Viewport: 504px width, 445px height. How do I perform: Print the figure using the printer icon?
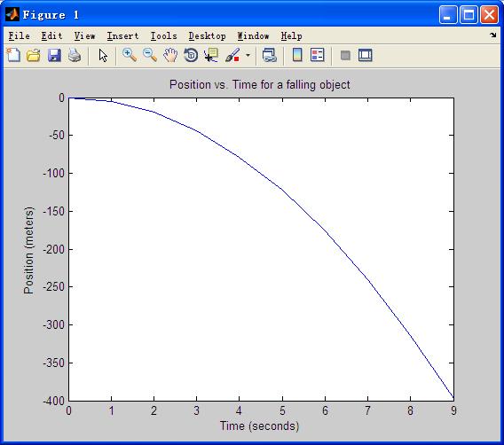pos(75,55)
